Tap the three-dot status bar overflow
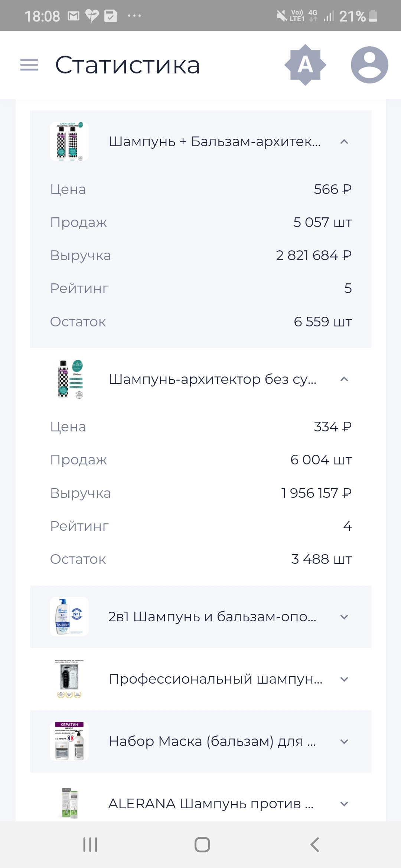The height and width of the screenshot is (868, 401). click(x=134, y=16)
